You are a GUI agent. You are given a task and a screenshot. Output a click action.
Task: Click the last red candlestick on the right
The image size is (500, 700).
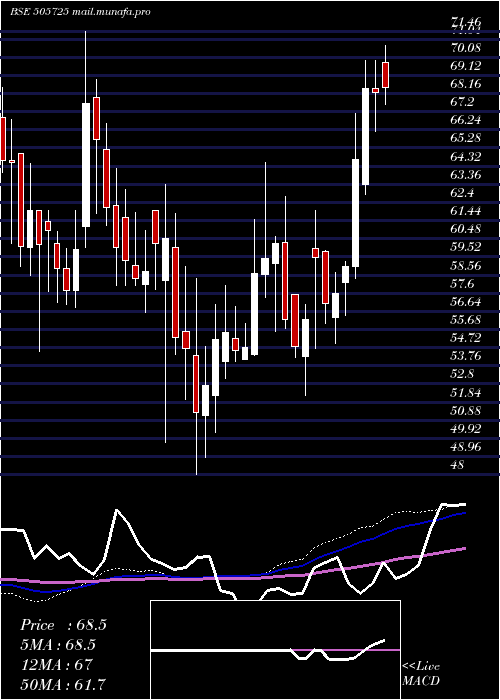(x=386, y=75)
